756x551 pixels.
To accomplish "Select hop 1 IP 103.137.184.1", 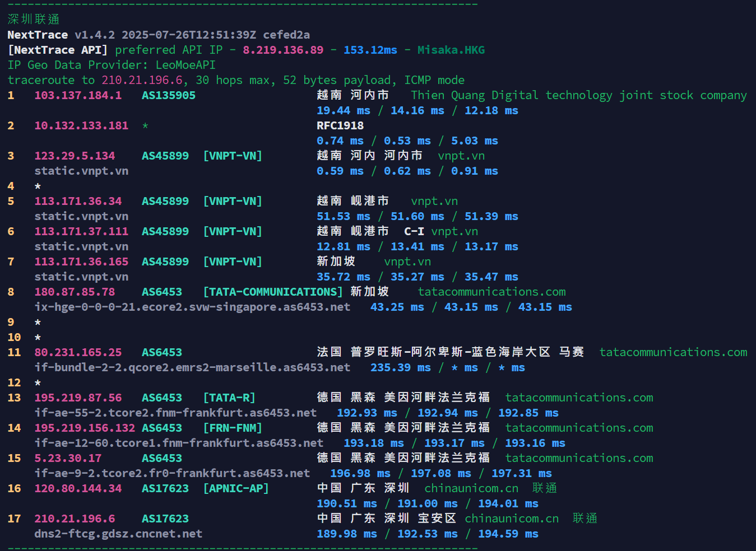I will point(78,95).
